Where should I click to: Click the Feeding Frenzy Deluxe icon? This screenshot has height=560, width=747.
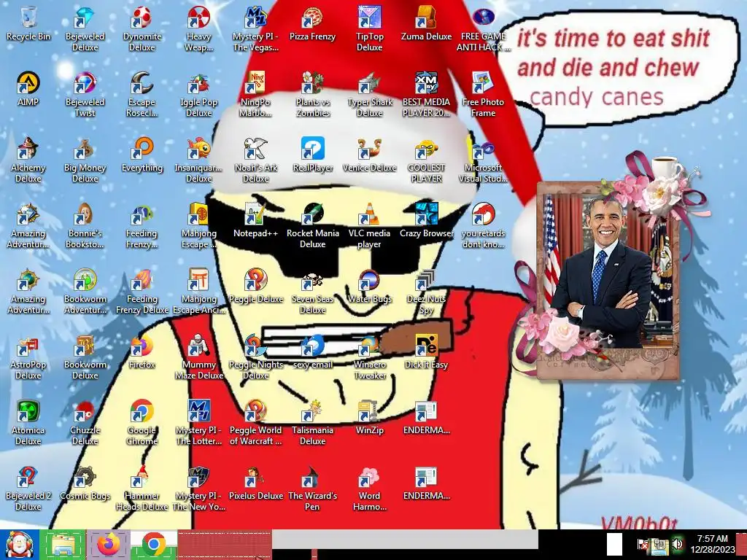pos(142,292)
